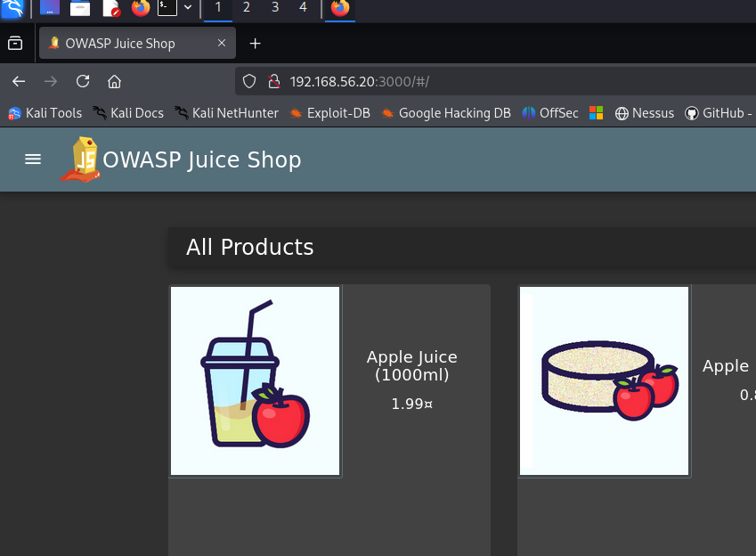
Task: Close the OWASP Juice Shop tab
Action: (222, 43)
